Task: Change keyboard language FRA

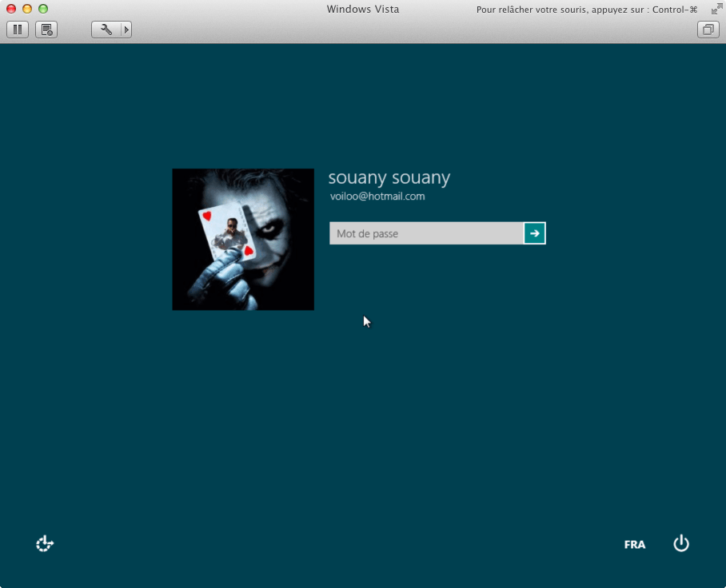Action: 634,545
